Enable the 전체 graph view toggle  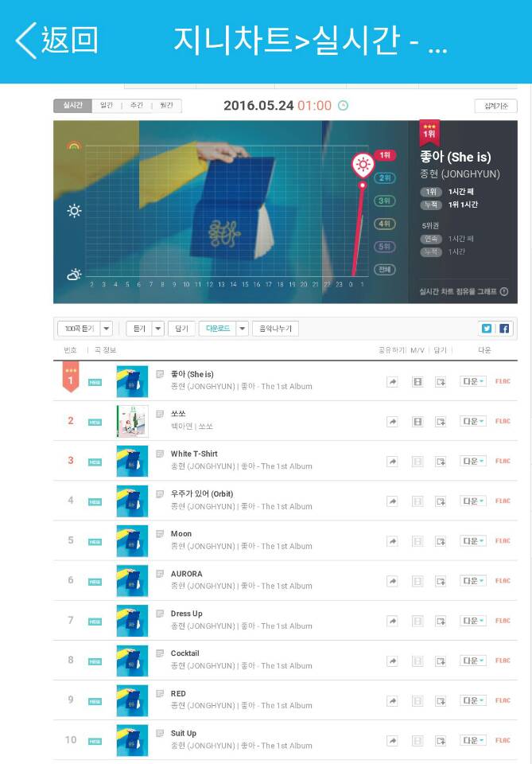[x=385, y=270]
